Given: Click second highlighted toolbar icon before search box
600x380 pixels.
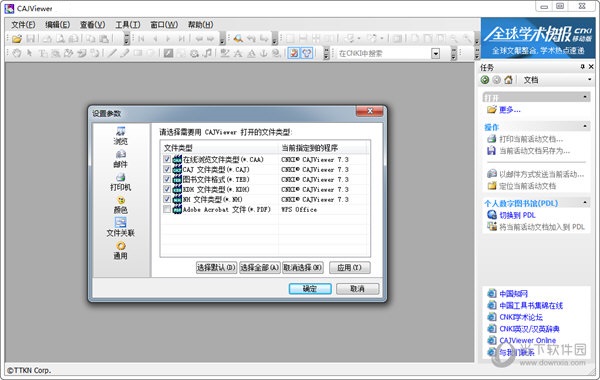Looking at the screenshot, I should point(307,53).
